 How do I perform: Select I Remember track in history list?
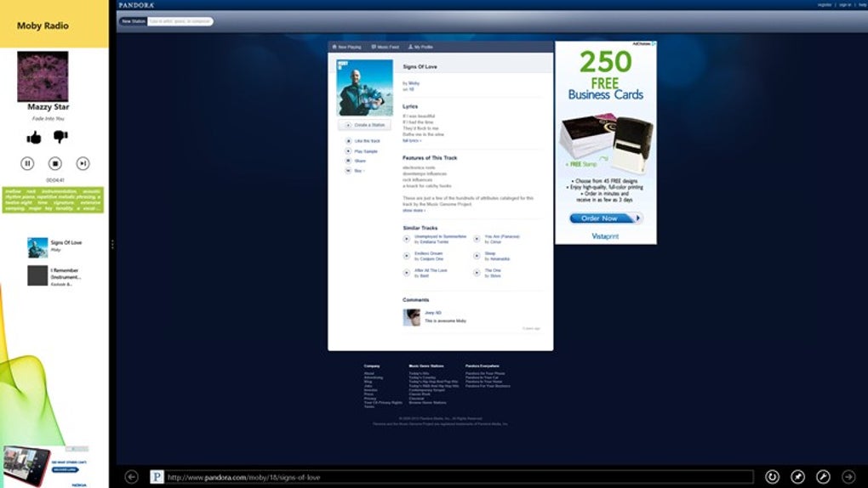pos(54,276)
